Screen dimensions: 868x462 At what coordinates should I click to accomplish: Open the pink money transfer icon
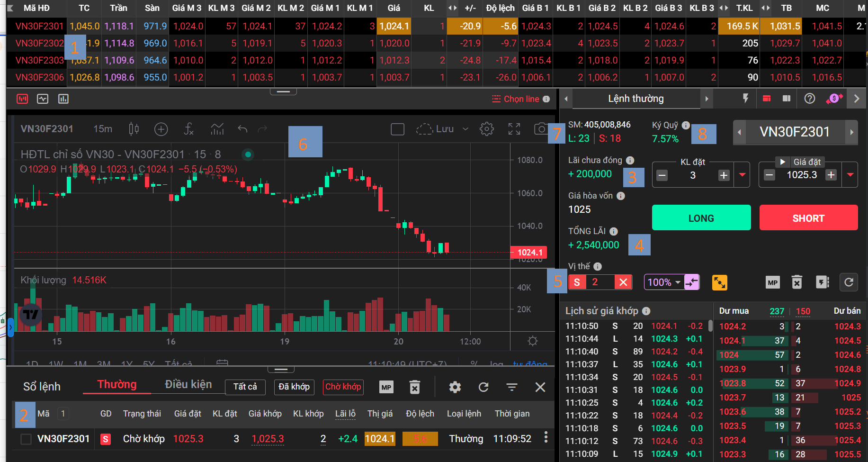(834, 98)
